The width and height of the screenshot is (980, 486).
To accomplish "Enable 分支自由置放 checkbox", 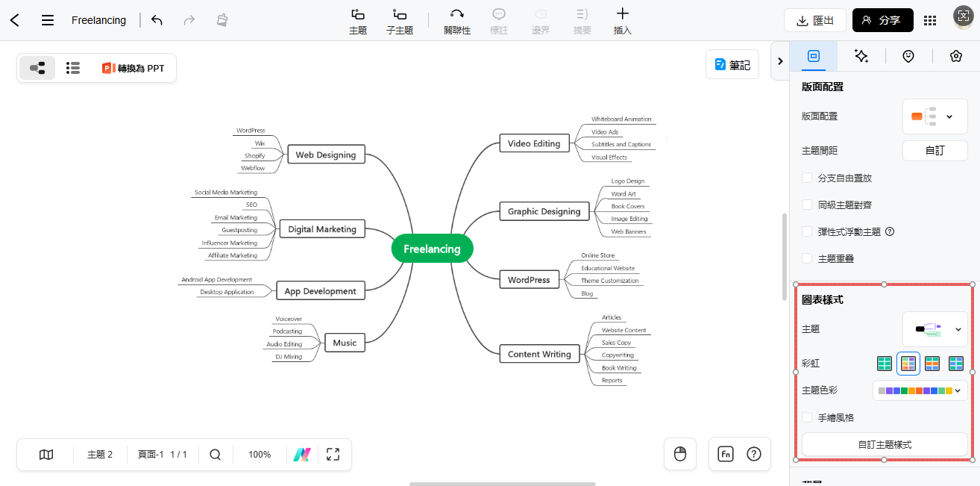I will point(807,178).
